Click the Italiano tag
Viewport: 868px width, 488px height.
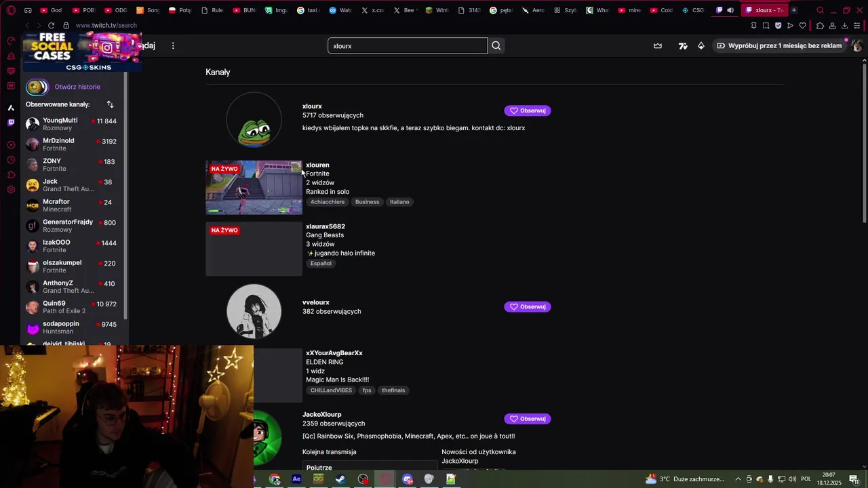[x=399, y=202]
